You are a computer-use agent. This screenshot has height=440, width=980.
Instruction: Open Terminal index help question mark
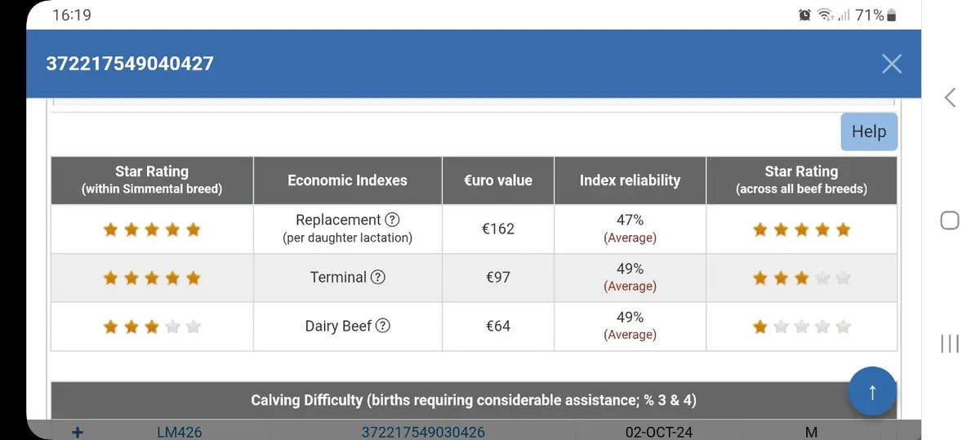[377, 278]
